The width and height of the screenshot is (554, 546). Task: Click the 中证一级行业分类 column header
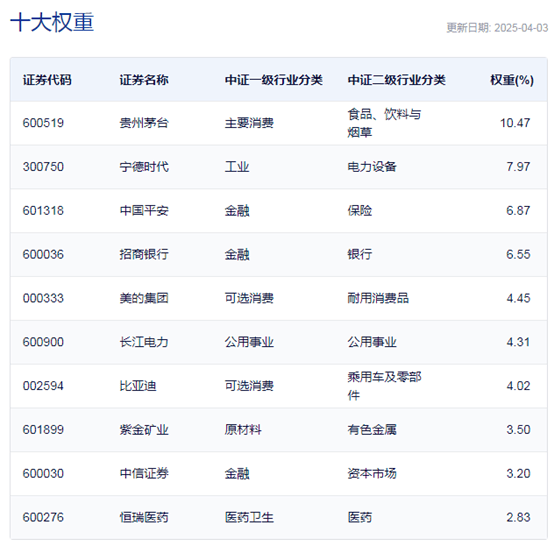[x=273, y=80]
